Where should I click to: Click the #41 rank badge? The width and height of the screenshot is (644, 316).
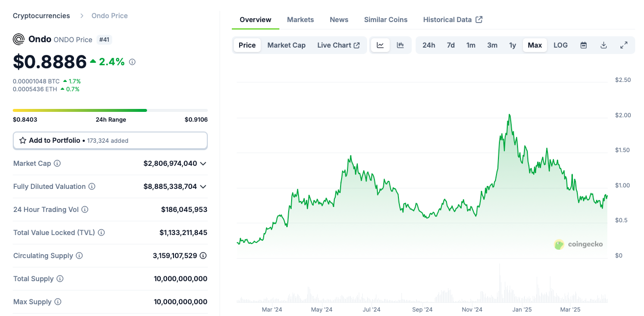coord(104,40)
